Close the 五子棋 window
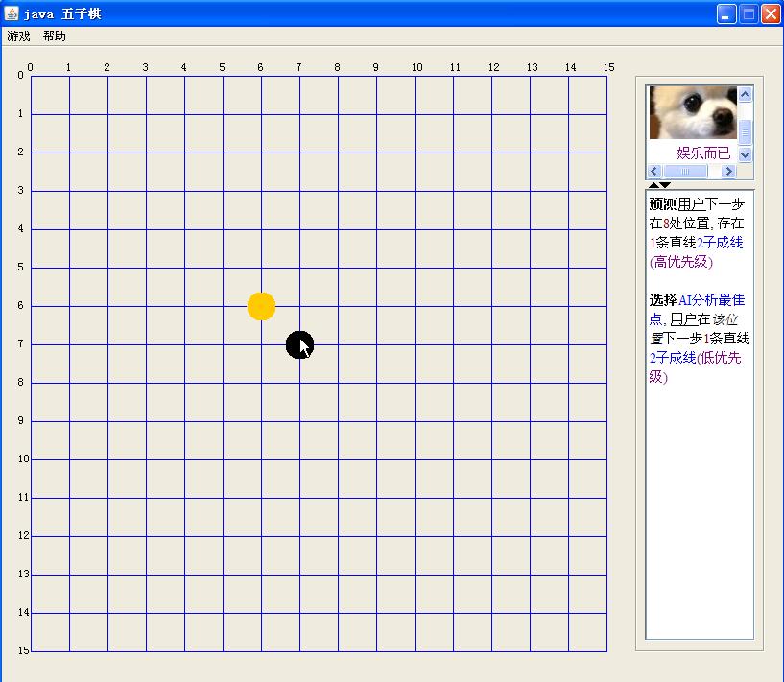 point(771,14)
